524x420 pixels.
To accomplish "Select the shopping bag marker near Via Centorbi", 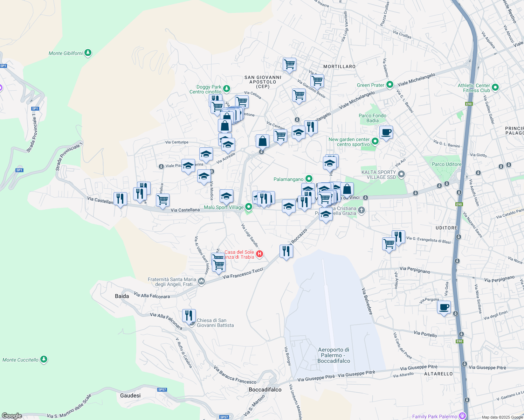I will point(262,141).
